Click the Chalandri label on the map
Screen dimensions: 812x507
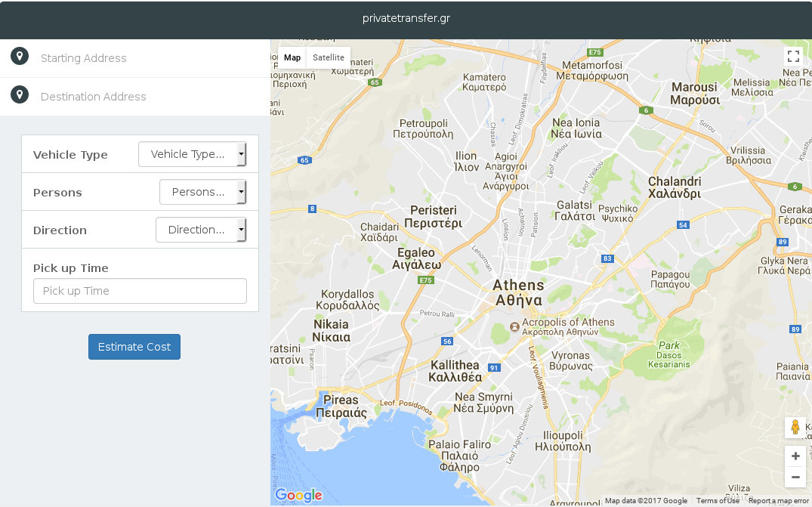(675, 187)
